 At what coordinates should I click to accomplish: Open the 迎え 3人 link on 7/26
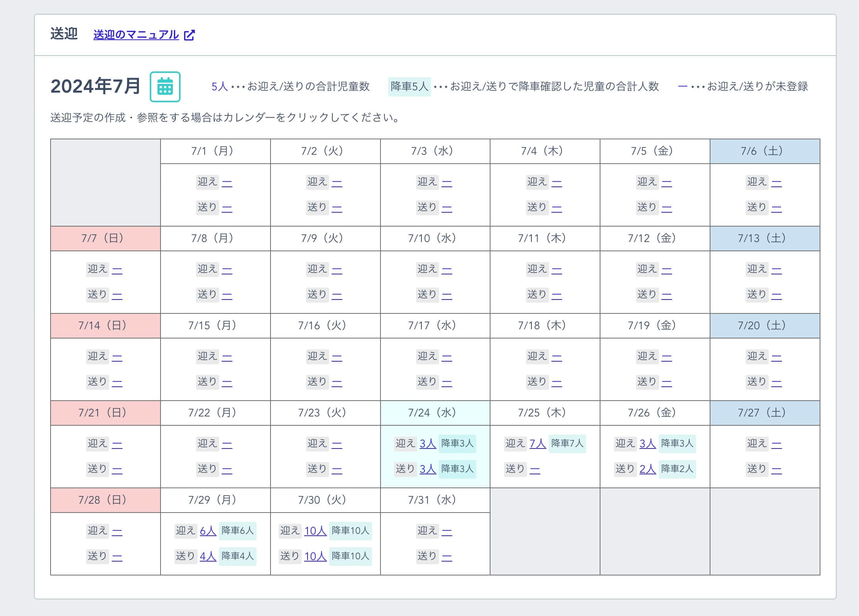(x=648, y=443)
